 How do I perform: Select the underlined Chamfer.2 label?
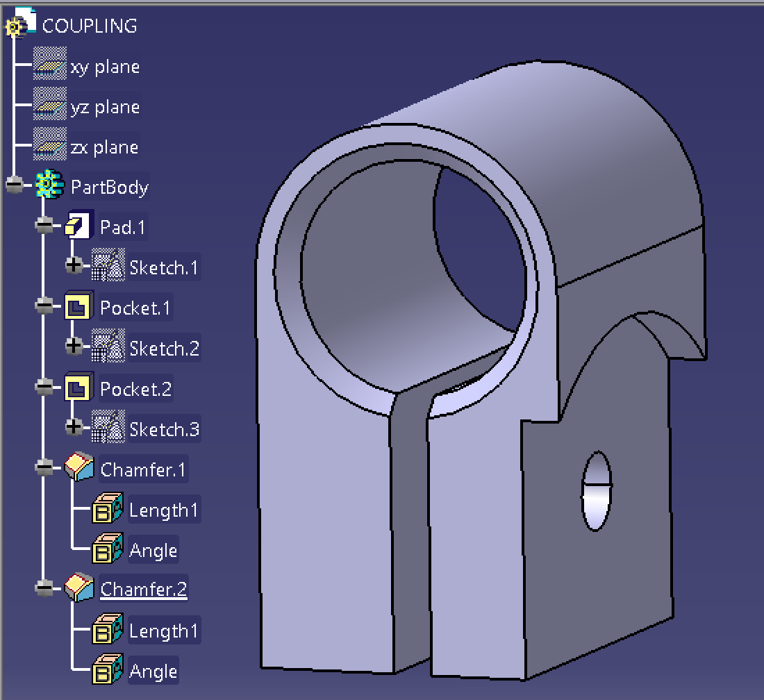(x=144, y=590)
